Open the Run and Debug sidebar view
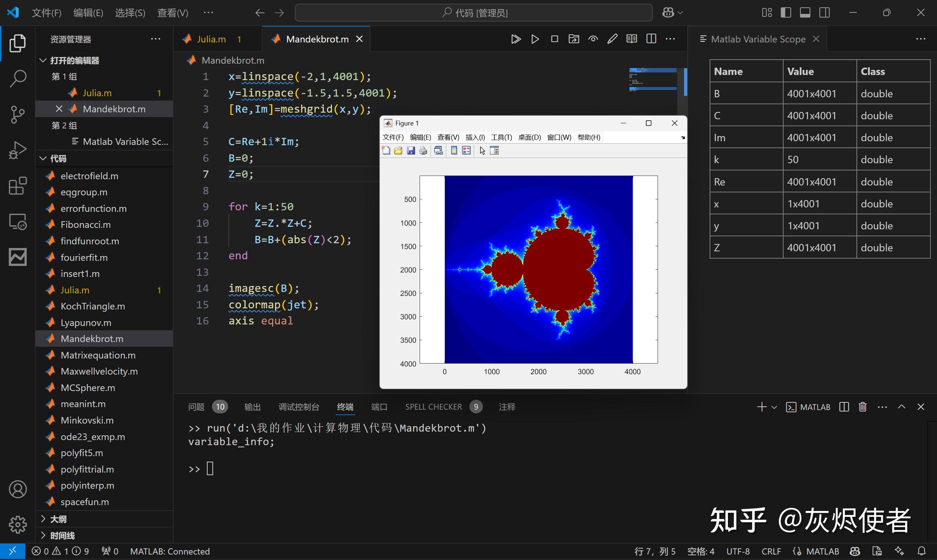937x560 pixels. coord(17,150)
